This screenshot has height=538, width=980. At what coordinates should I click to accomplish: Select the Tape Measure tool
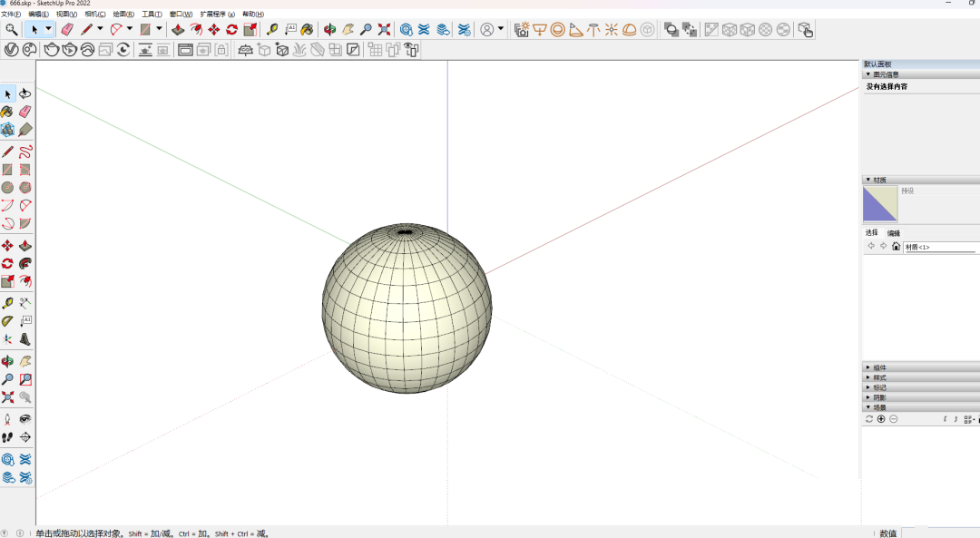coord(272,29)
